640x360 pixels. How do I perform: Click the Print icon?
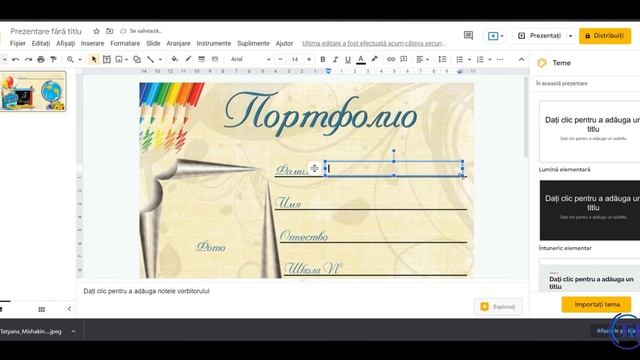tap(41, 60)
